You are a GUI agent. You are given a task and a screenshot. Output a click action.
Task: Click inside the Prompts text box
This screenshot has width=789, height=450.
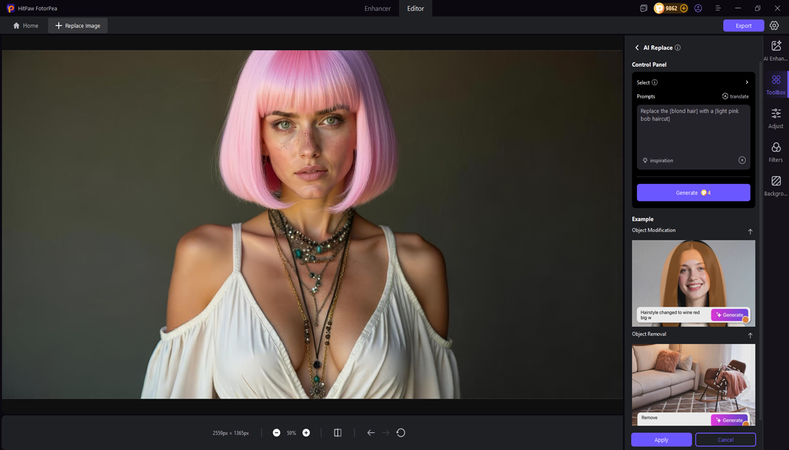693,136
